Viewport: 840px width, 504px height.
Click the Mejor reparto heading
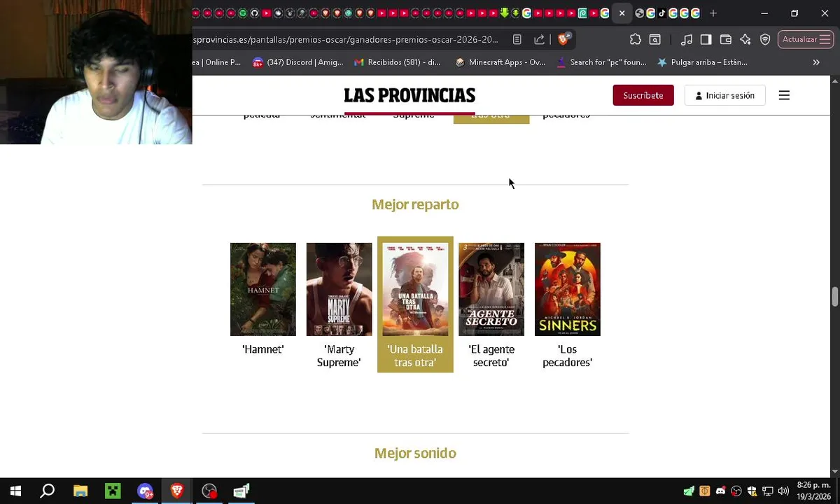(415, 204)
